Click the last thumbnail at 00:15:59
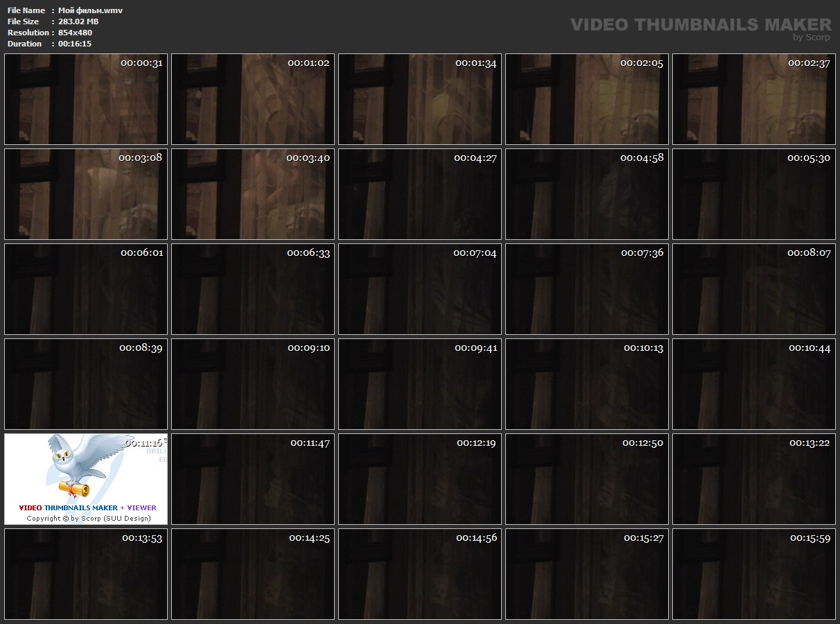 754,574
